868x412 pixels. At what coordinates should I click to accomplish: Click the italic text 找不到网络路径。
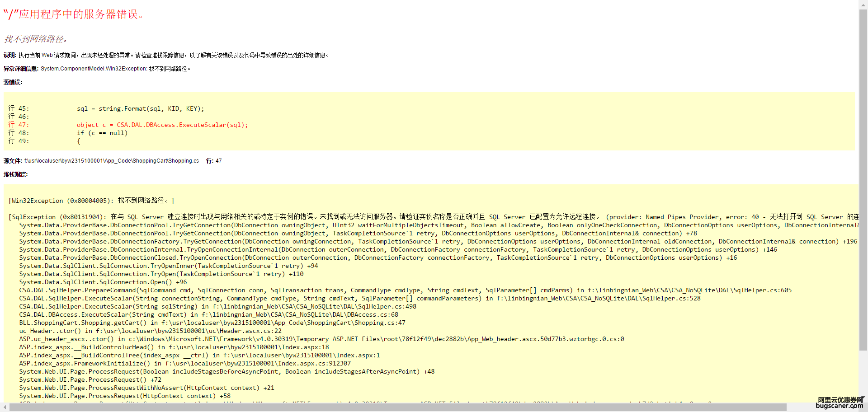[36, 39]
